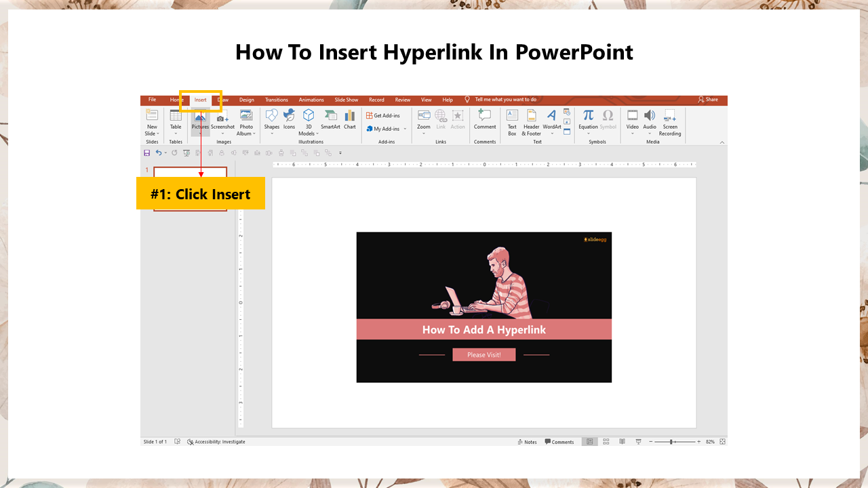Open the Transitions tab
This screenshot has height=488, width=868.
[x=277, y=100]
